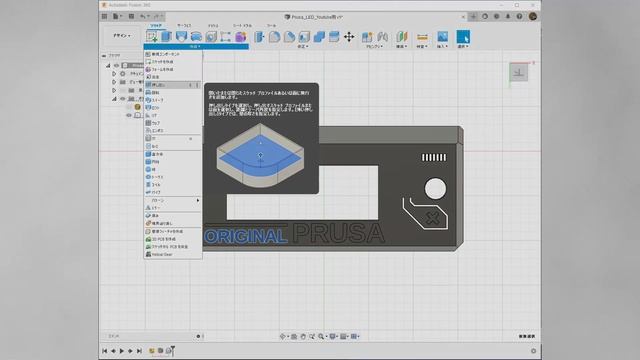Open the notifications bell icon

[508, 16]
